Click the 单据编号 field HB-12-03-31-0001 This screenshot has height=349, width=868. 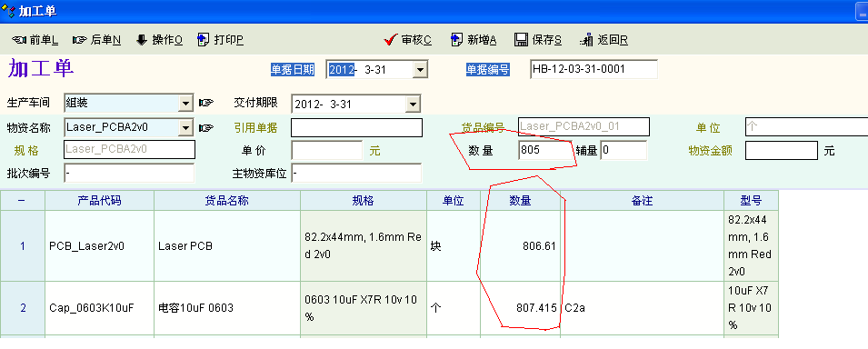594,69
